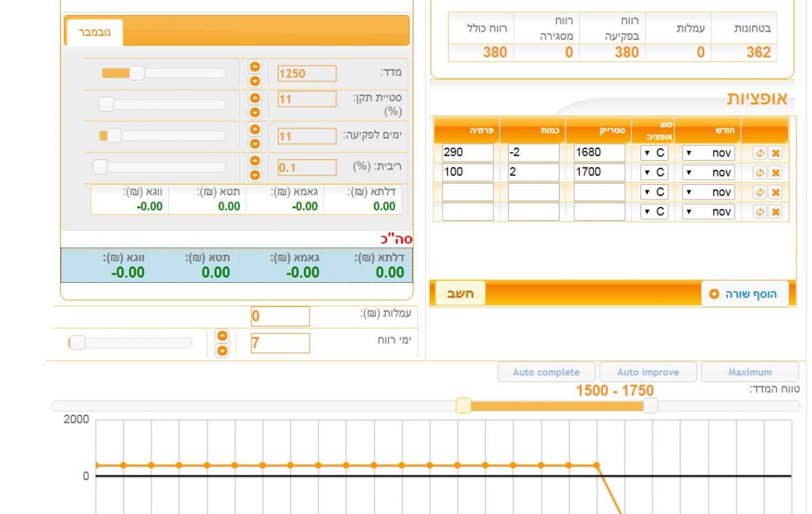
Task: Click the premium field showing 290
Action: [467, 153]
